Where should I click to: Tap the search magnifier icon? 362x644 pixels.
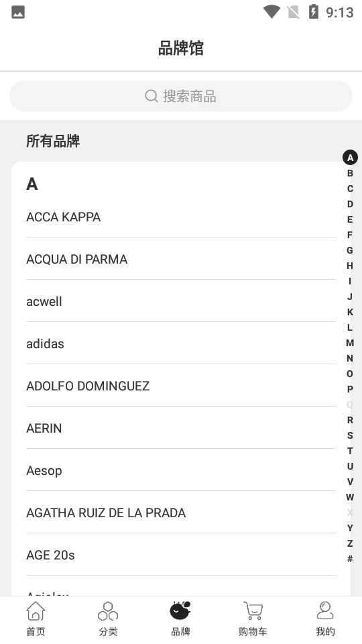[151, 96]
